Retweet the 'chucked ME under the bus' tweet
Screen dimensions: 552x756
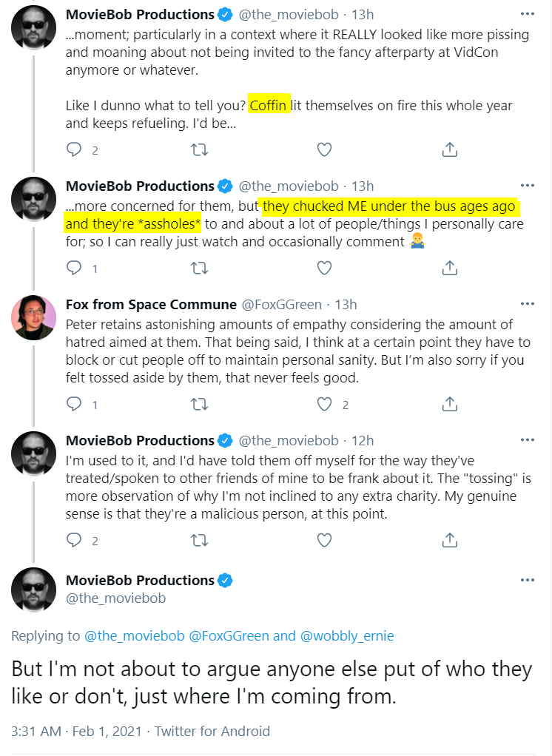(x=199, y=268)
